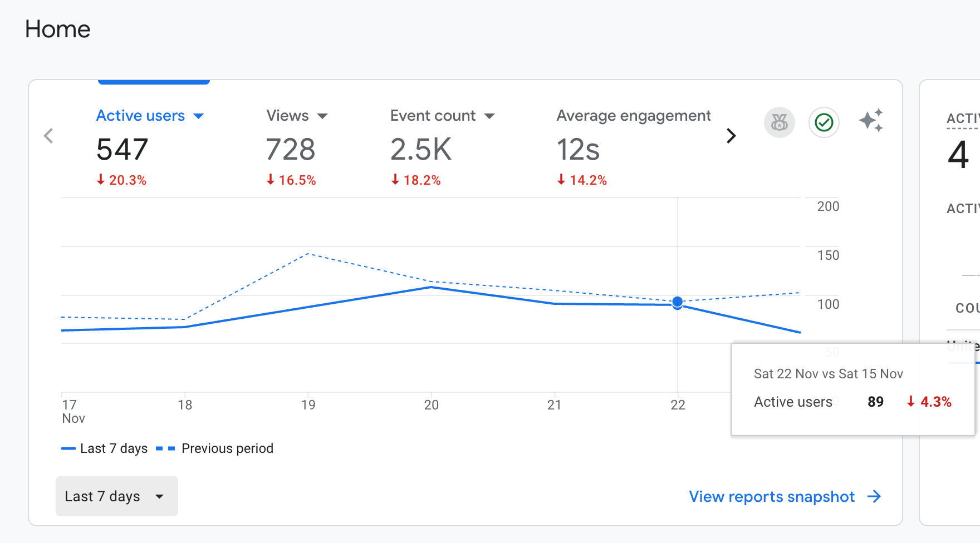Click the green checkmark status icon
This screenshot has width=980, height=543.
(x=824, y=122)
